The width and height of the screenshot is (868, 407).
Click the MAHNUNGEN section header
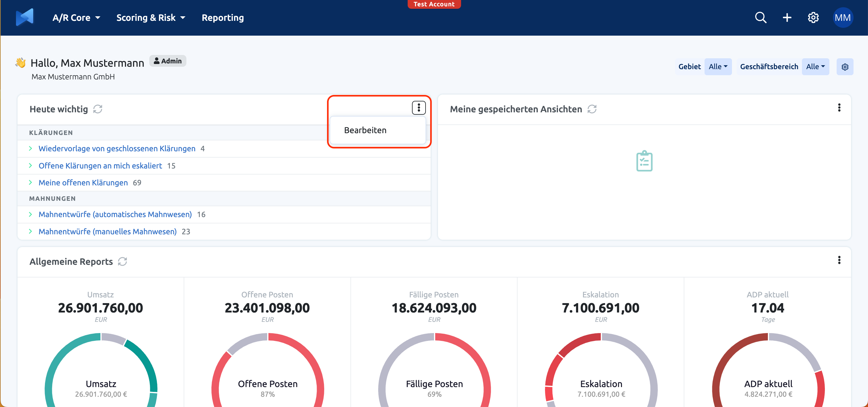52,199
